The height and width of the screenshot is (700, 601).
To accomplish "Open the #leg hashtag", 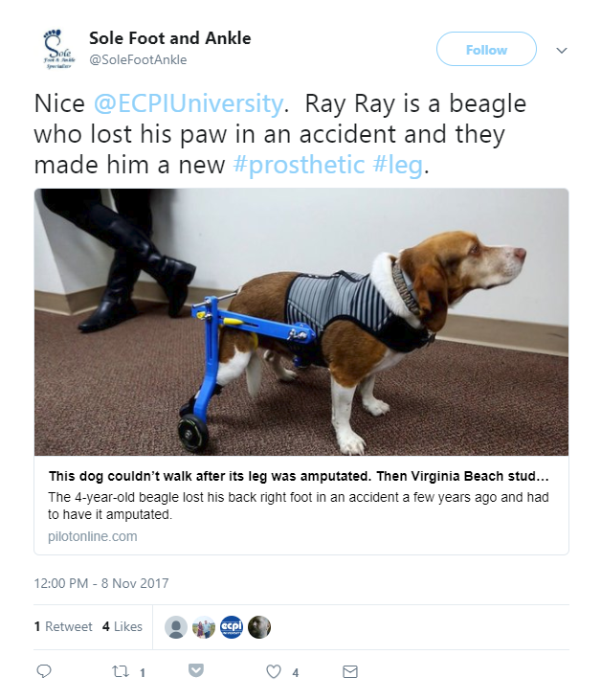I will (396, 165).
